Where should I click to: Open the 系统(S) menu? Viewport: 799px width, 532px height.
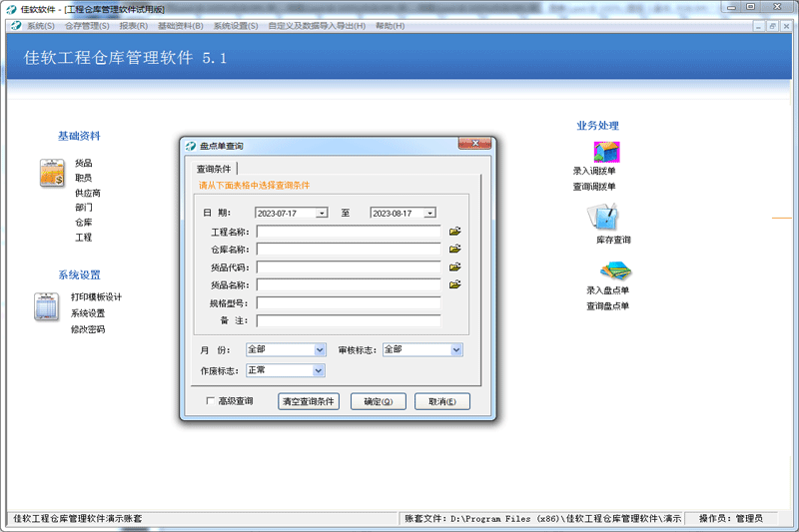coord(41,26)
